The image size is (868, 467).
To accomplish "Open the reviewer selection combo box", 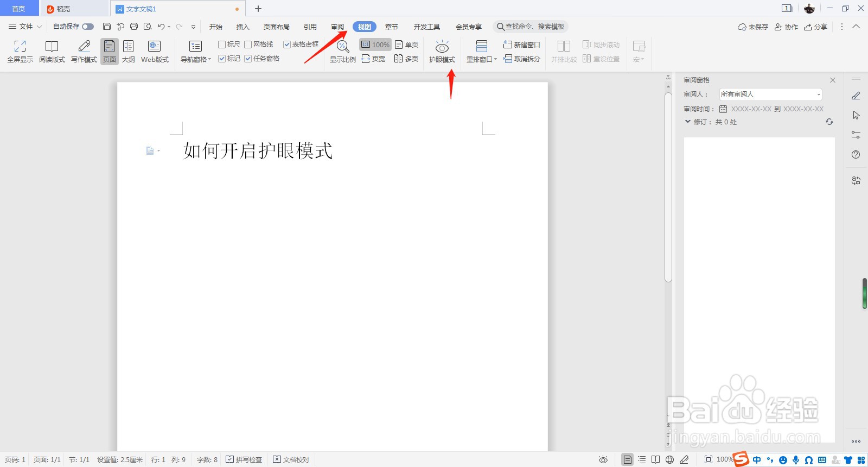I will click(x=771, y=94).
